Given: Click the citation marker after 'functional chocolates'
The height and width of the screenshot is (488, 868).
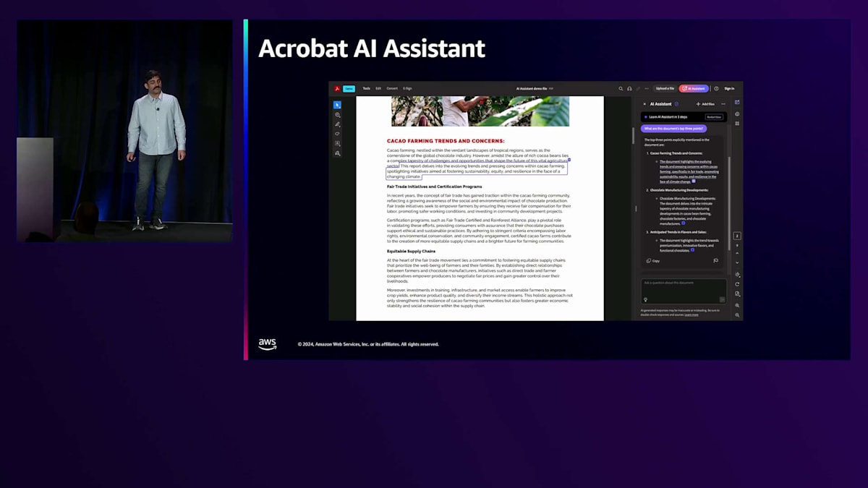Looking at the screenshot, I should tap(692, 250).
